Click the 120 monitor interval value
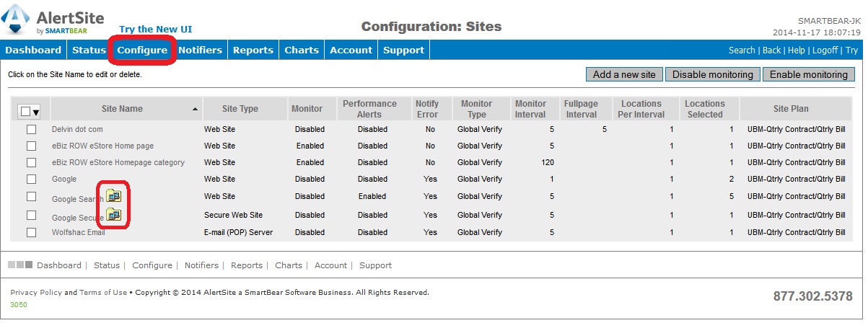This screenshot has width=868, height=323. (x=547, y=162)
